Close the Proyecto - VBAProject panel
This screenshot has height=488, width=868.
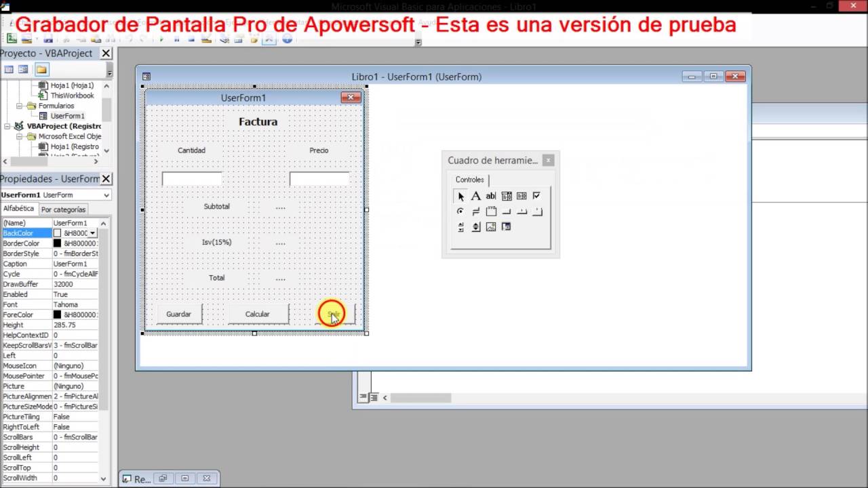(106, 53)
